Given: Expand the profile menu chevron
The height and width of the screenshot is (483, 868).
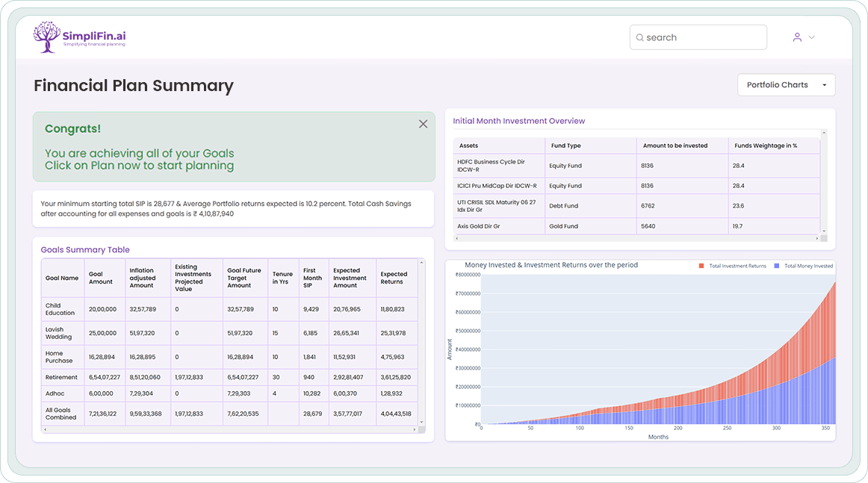Looking at the screenshot, I should 811,37.
